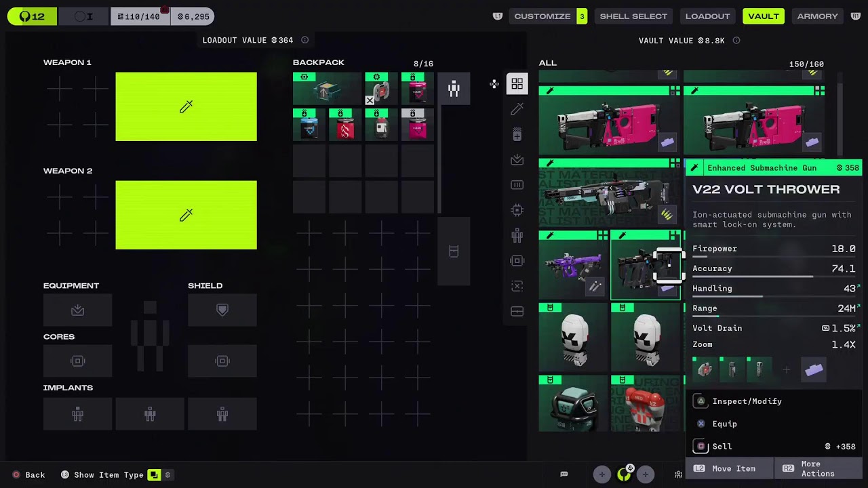This screenshot has width=868, height=488.
Task: Filter vault by equipment download-tray icon
Action: point(517,160)
